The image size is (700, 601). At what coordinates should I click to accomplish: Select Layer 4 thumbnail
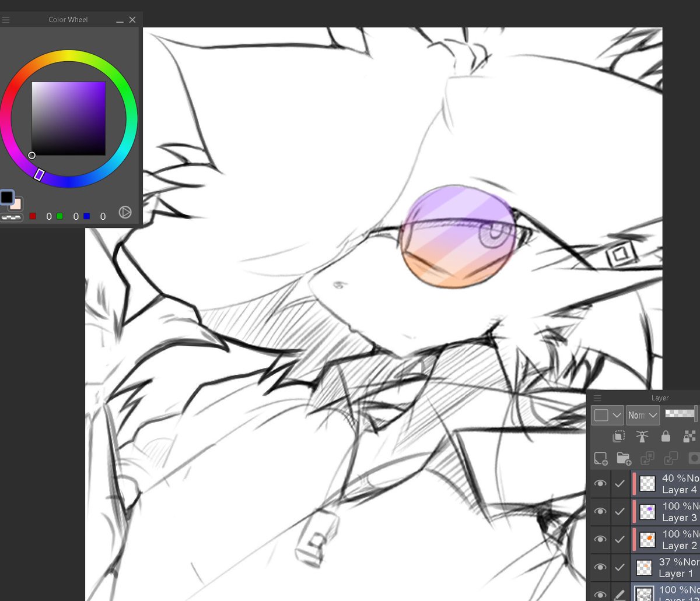point(647,484)
